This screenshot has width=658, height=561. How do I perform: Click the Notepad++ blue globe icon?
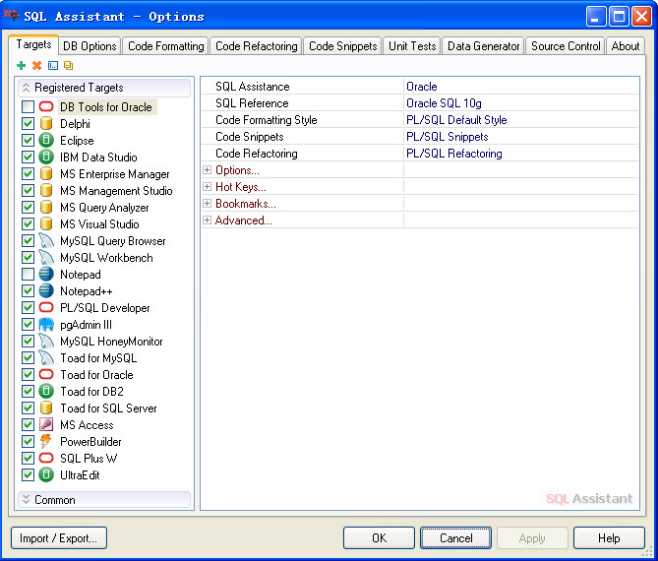tap(46, 291)
